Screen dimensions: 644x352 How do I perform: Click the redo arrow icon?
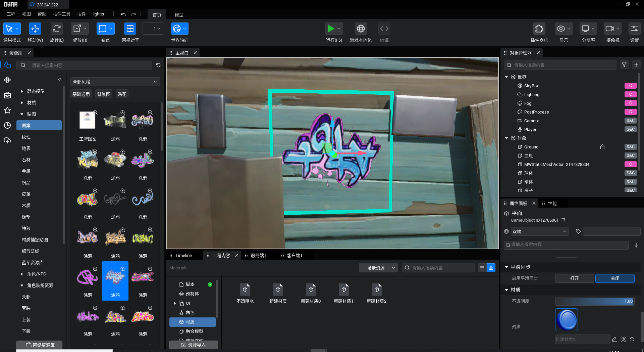133,14
